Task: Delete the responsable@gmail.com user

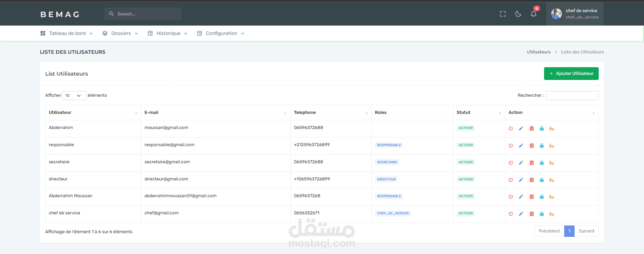Action: 532,145
